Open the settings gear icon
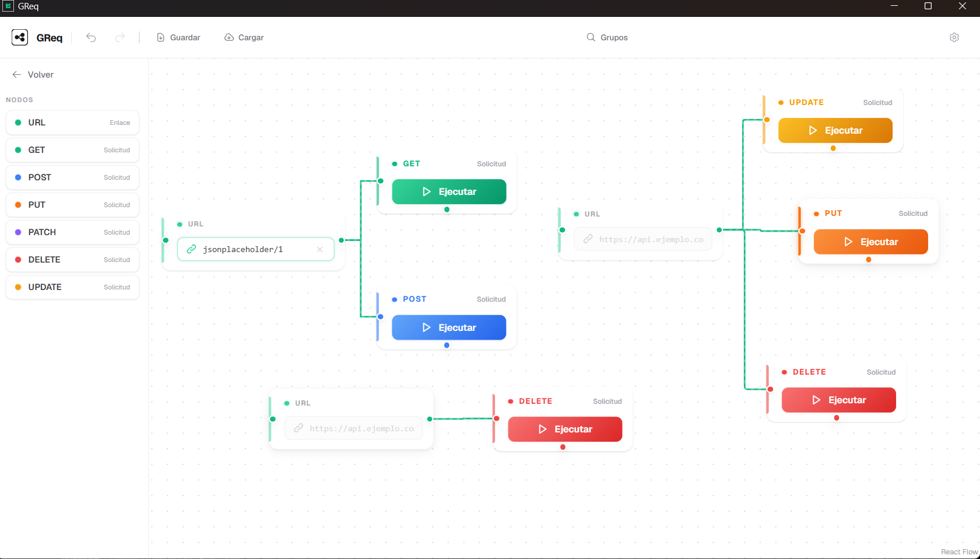Viewport: 980px width, 559px height. 954,37
